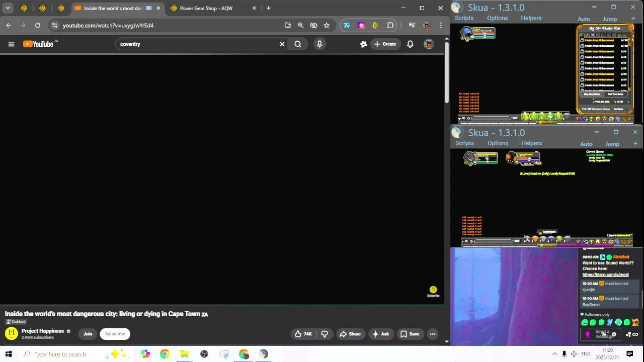
Task: Click the cat emote in chat emote row
Action: 635,322
